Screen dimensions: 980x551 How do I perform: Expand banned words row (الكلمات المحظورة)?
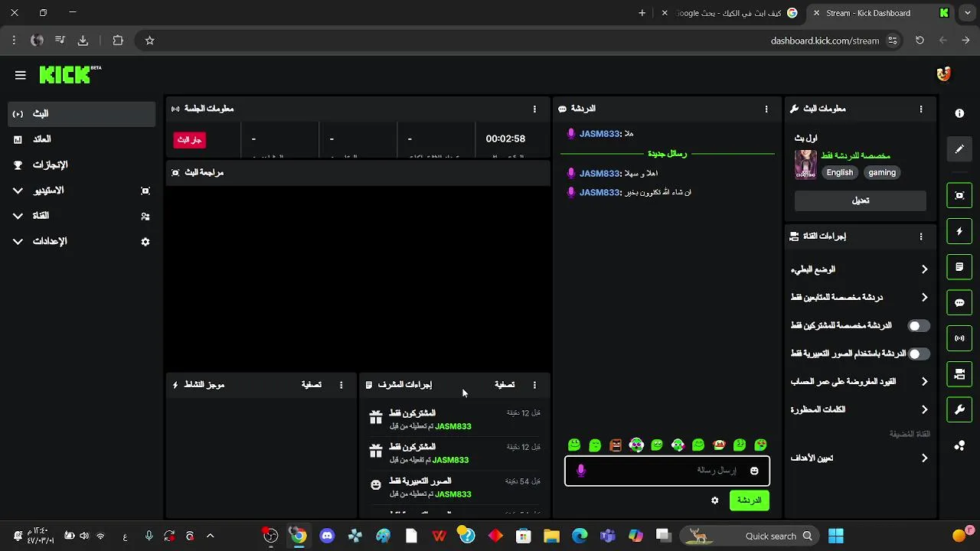click(x=860, y=409)
